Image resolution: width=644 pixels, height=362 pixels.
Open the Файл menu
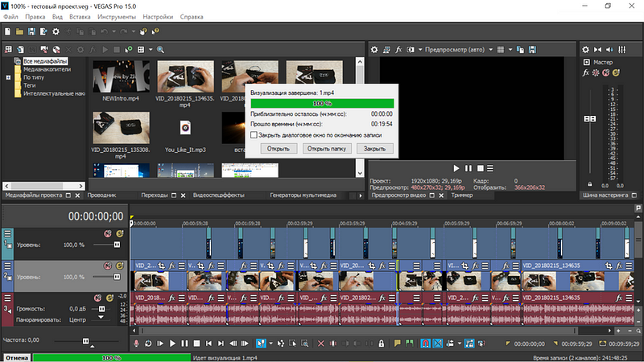pyautogui.click(x=11, y=17)
